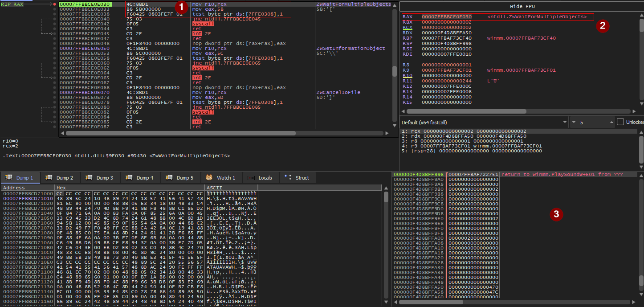Set breakpoint bullet beside address 00007FFBBCE0E033

click(x=55, y=9)
